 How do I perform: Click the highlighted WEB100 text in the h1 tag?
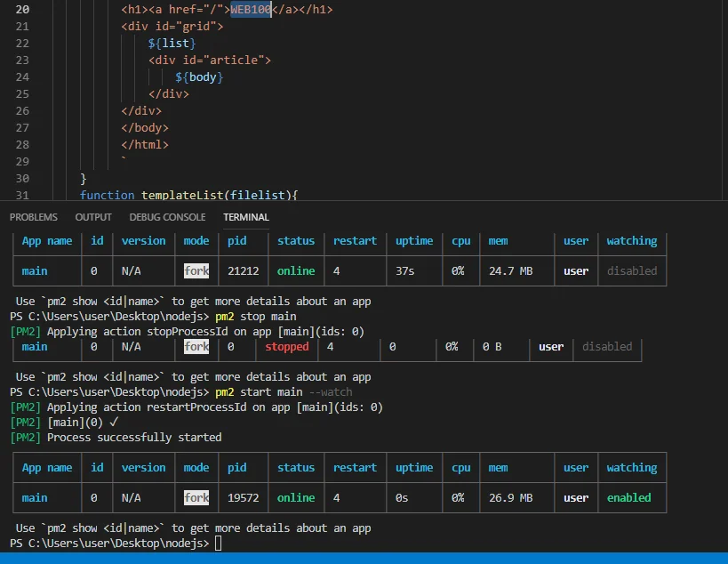coord(251,10)
